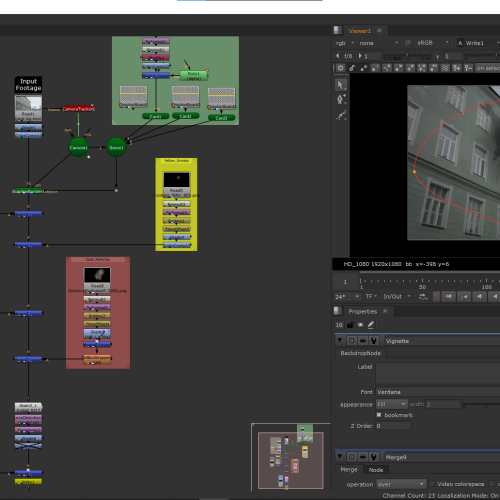Image resolution: width=500 pixels, height=500 pixels.
Task: Go to previous keyframe button
Action: tap(464, 296)
